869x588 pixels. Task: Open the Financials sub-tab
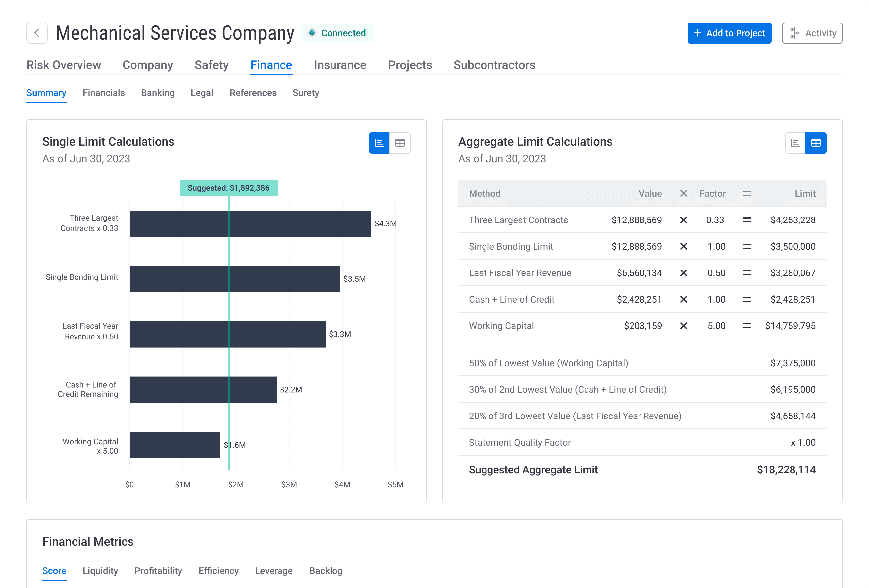tap(104, 93)
